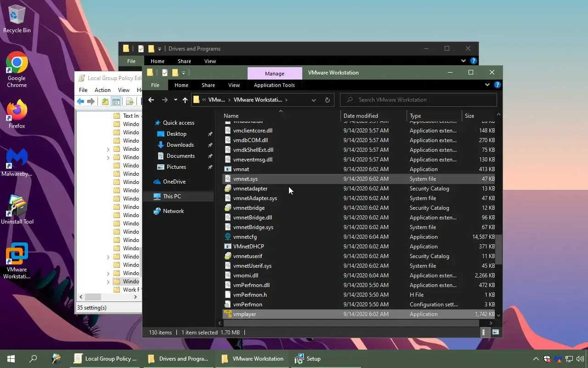This screenshot has width=588, height=368.
Task: Click Export List icon in Group Policy Editor toolbar
Action: 130,102
